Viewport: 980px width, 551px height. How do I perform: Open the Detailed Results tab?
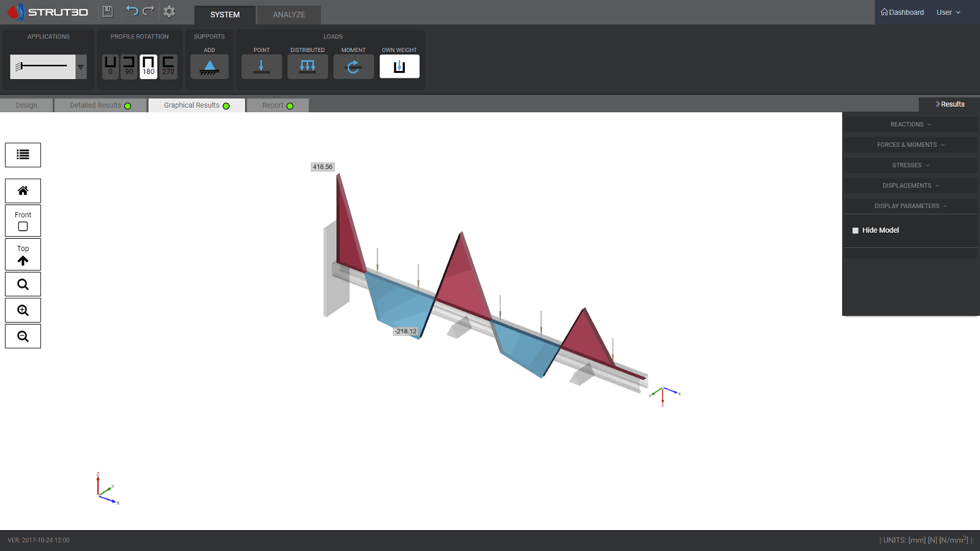pyautogui.click(x=100, y=105)
